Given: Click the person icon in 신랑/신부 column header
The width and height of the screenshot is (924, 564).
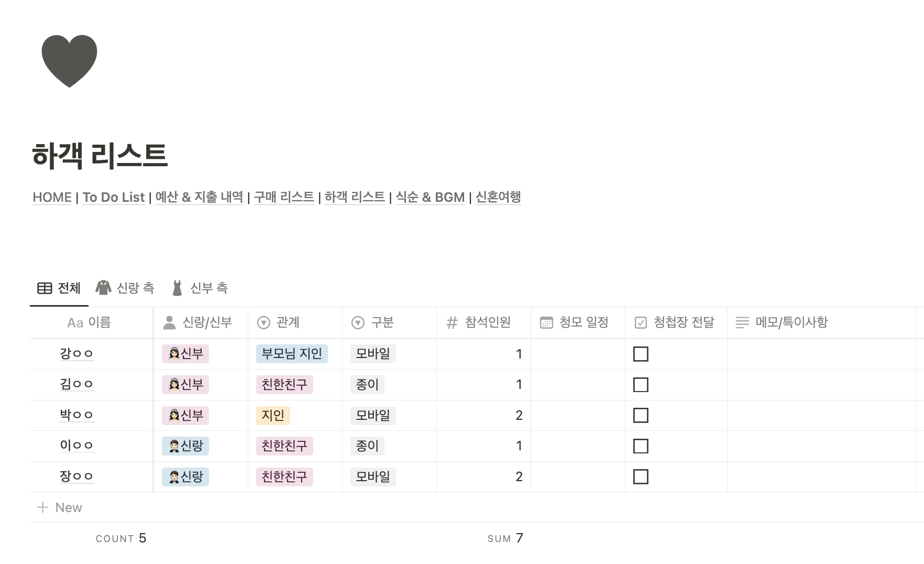Looking at the screenshot, I should [x=168, y=322].
